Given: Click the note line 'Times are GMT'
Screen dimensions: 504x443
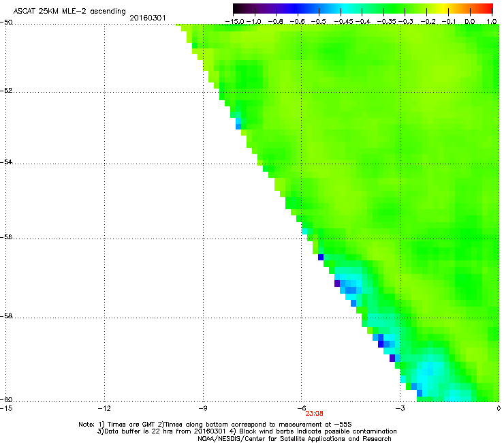Looking at the screenshot, I should click(x=131, y=425).
